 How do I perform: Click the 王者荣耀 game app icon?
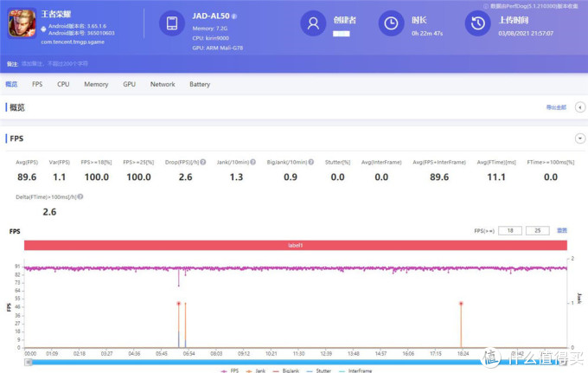[x=22, y=23]
